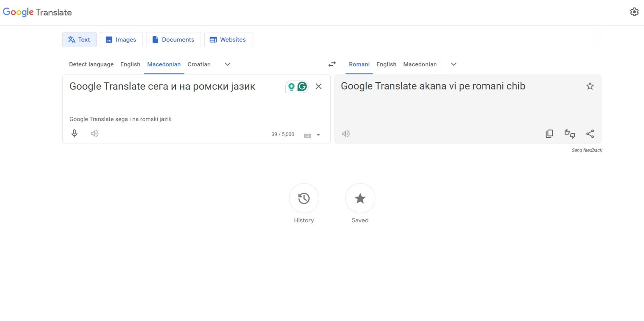Open the Documents translation tab
The image size is (644, 321).
pos(173,40)
